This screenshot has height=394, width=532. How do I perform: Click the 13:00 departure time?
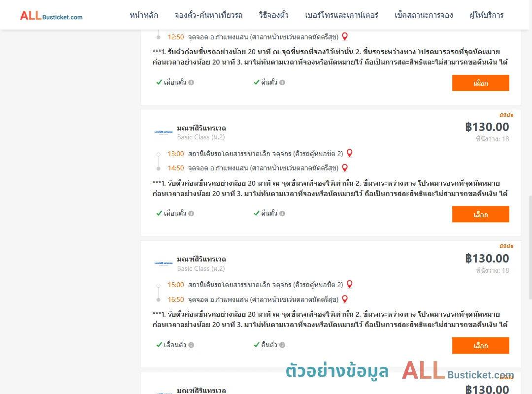coord(176,154)
